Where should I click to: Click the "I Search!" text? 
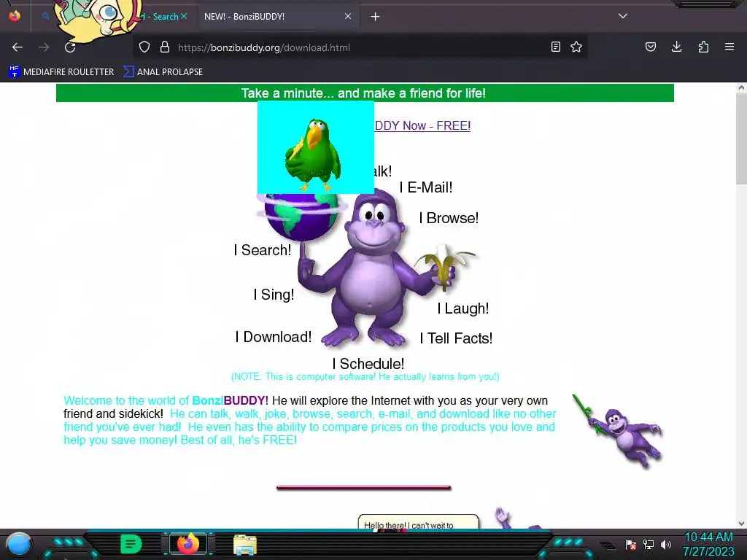pos(263,250)
